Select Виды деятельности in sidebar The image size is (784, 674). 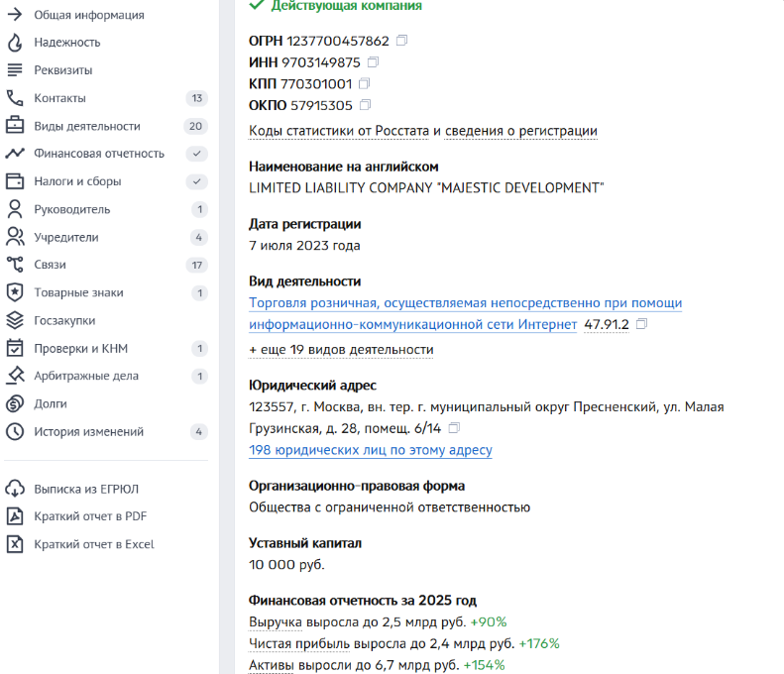(87, 126)
